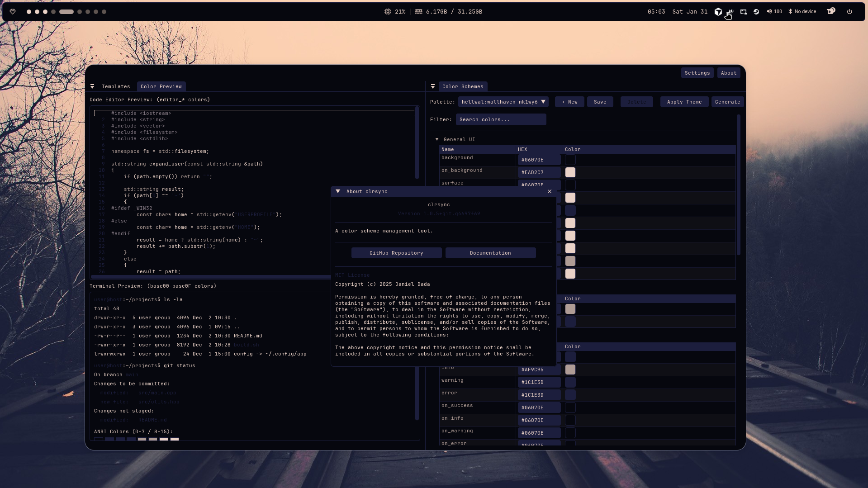Click the on_background color swatch
Screen dimensions: 868x488
pos(570,172)
